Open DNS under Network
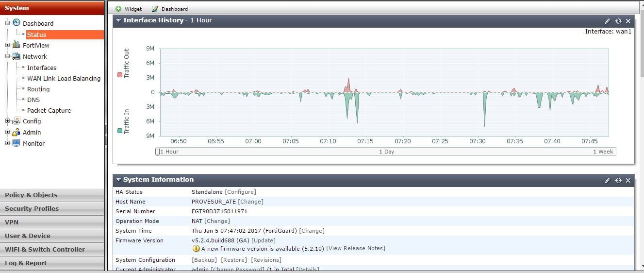644x273 pixels. pyautogui.click(x=33, y=100)
